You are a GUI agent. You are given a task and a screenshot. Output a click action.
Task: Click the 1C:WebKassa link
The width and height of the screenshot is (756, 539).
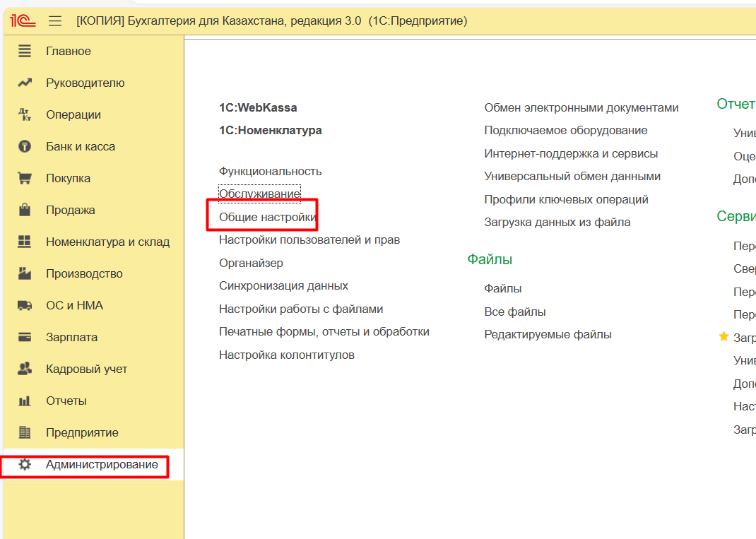pyautogui.click(x=258, y=107)
